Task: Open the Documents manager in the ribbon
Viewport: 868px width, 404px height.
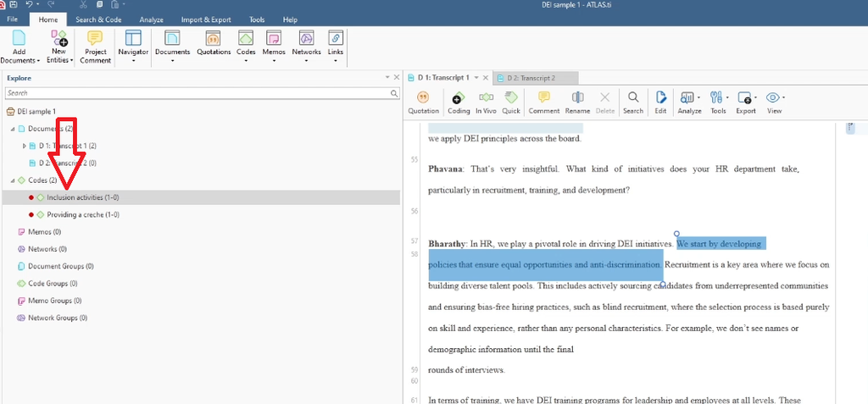Action: point(172,47)
